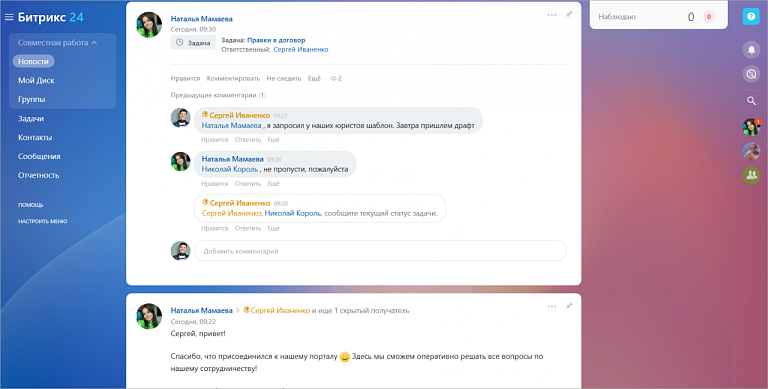The height and width of the screenshot is (389, 768).
Task: Select Новости in the left menu
Action: 33,61
